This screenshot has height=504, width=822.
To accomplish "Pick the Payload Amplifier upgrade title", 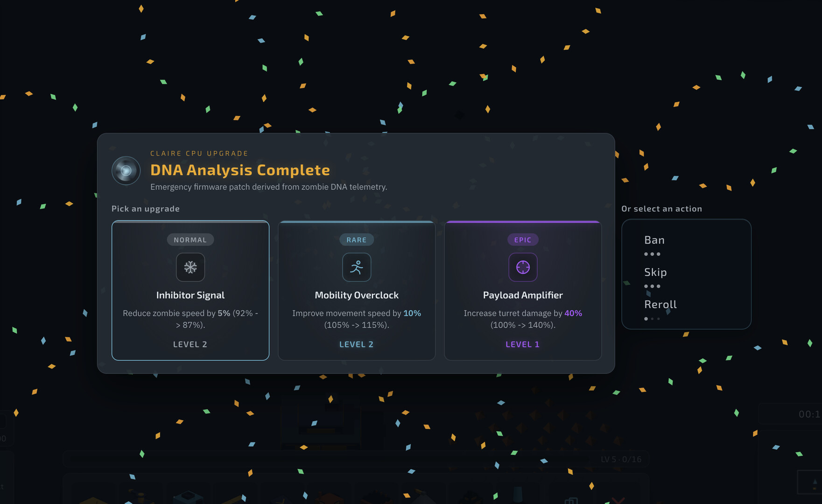I will [523, 295].
